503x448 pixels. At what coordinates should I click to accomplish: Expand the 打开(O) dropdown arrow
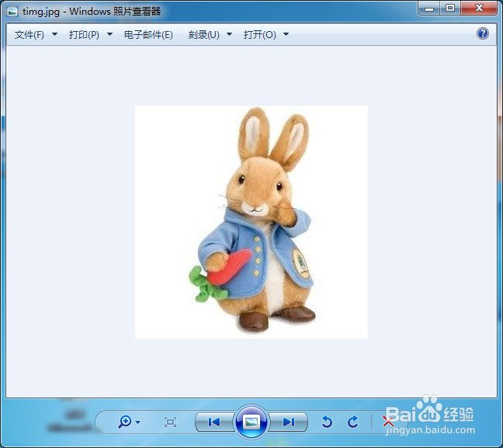pyautogui.click(x=286, y=34)
